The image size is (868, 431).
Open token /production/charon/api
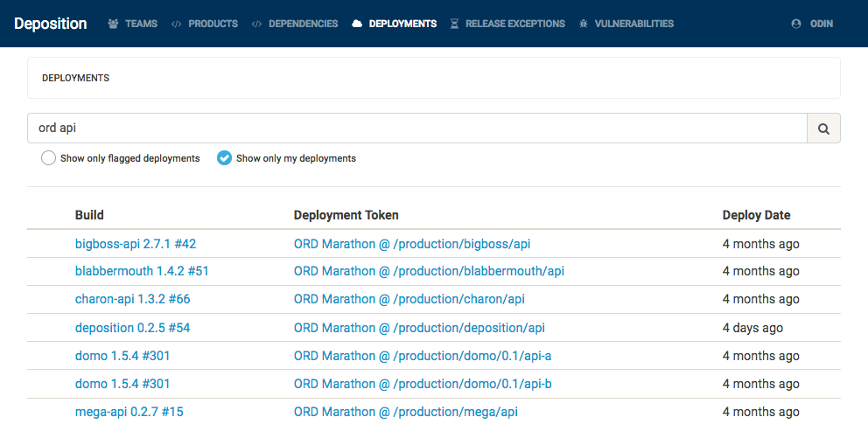tap(409, 299)
